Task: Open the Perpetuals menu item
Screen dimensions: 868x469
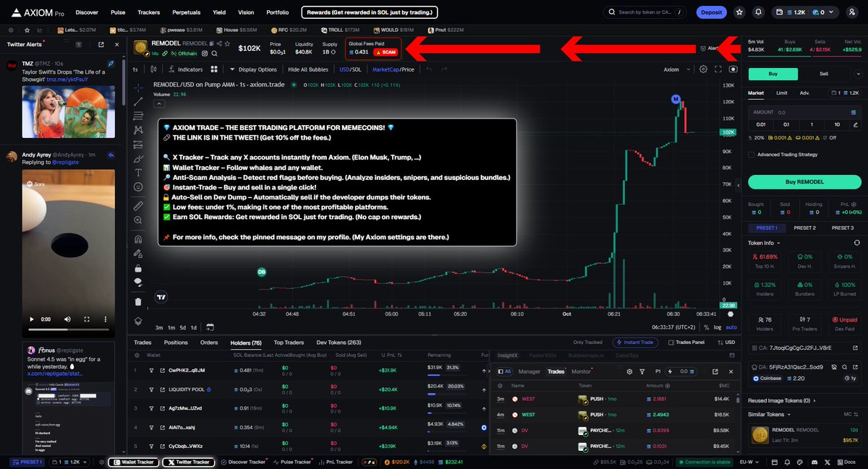Action: click(186, 12)
